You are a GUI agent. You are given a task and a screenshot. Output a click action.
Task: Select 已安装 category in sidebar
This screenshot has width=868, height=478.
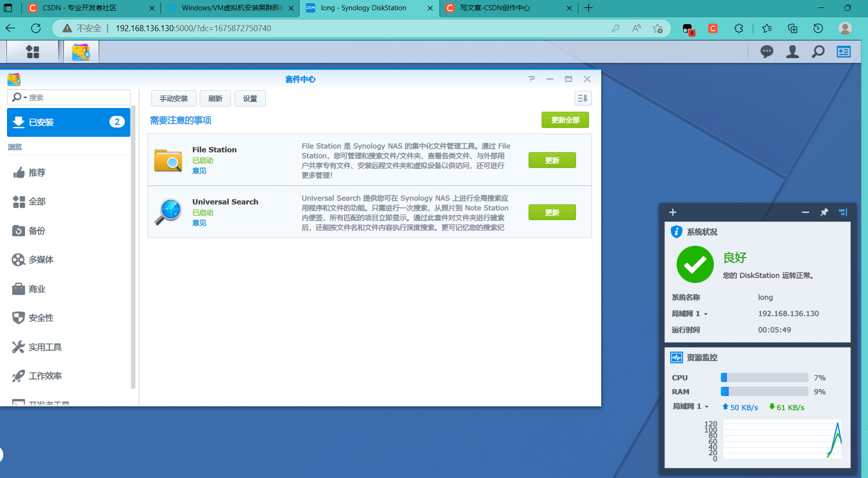(x=68, y=122)
